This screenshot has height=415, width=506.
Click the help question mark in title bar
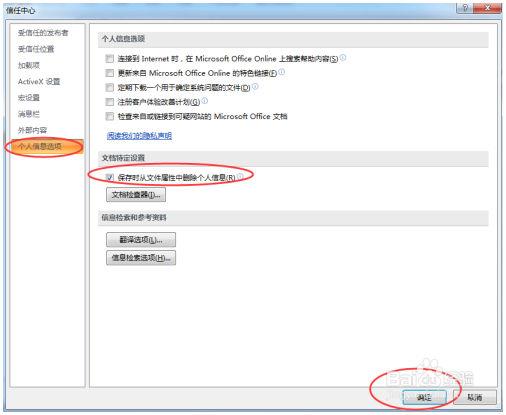tap(465, 8)
